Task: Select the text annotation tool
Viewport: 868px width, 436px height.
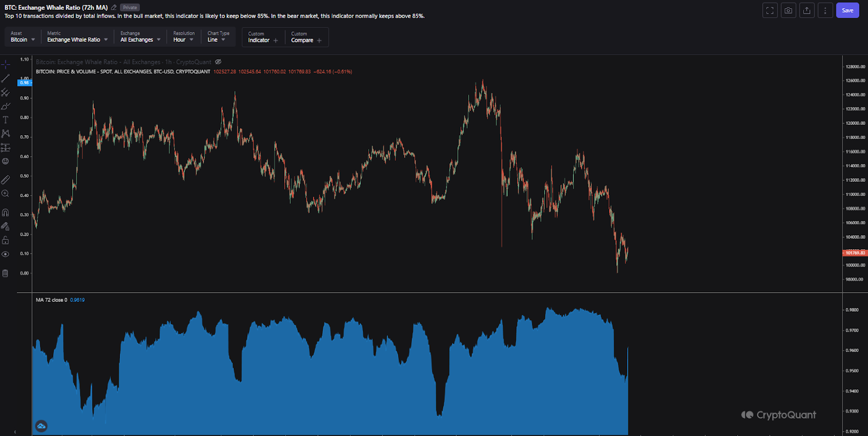Action: pyautogui.click(x=5, y=120)
